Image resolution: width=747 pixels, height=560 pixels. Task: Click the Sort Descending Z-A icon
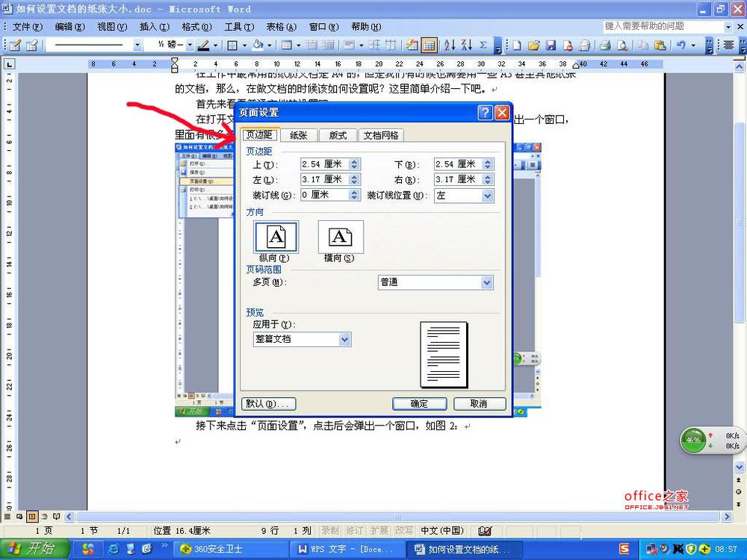pos(466,46)
